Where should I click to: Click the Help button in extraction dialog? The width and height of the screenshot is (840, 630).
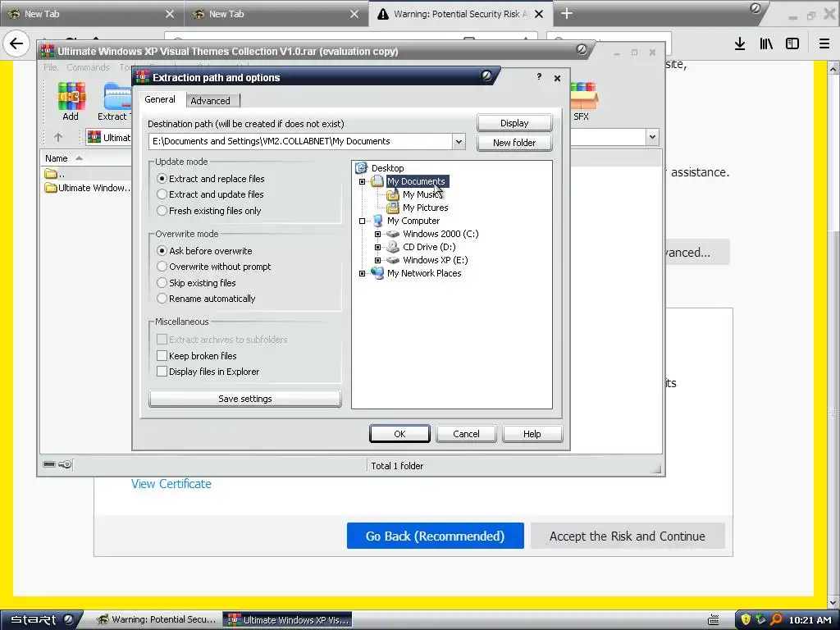click(x=532, y=434)
